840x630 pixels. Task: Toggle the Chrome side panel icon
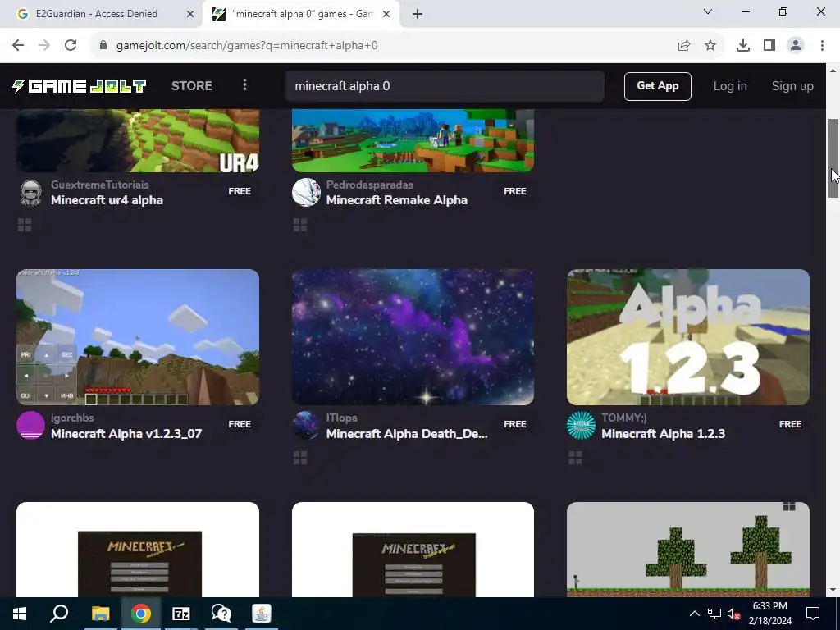coord(769,46)
